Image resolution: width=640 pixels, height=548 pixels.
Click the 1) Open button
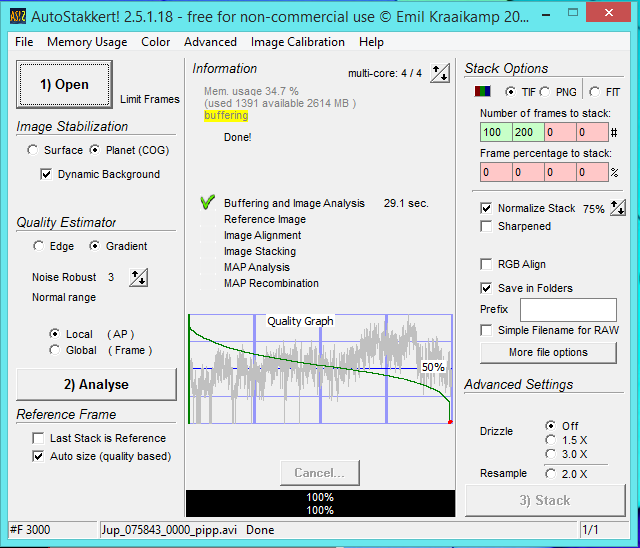point(64,84)
